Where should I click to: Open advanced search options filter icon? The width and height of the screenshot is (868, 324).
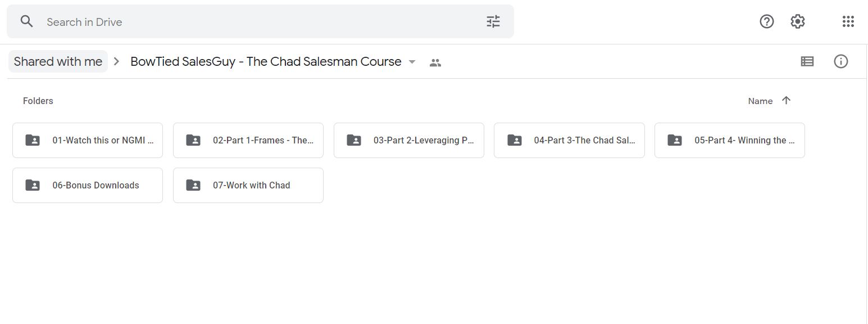pyautogui.click(x=493, y=22)
